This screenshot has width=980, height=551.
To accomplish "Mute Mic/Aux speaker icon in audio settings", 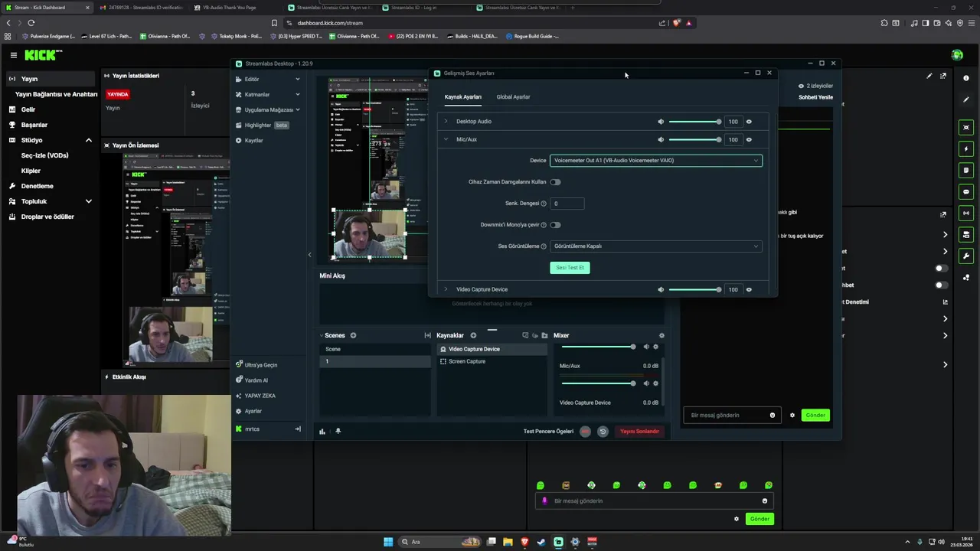I will (661, 140).
